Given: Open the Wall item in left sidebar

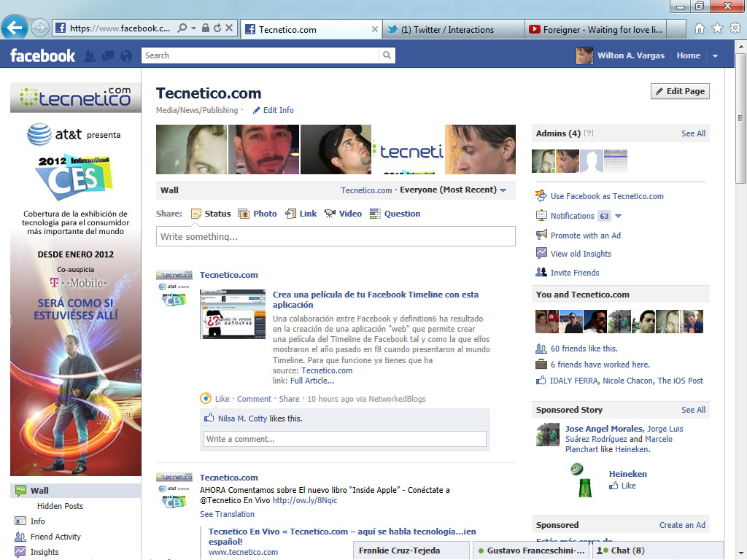Looking at the screenshot, I should click(76, 491).
